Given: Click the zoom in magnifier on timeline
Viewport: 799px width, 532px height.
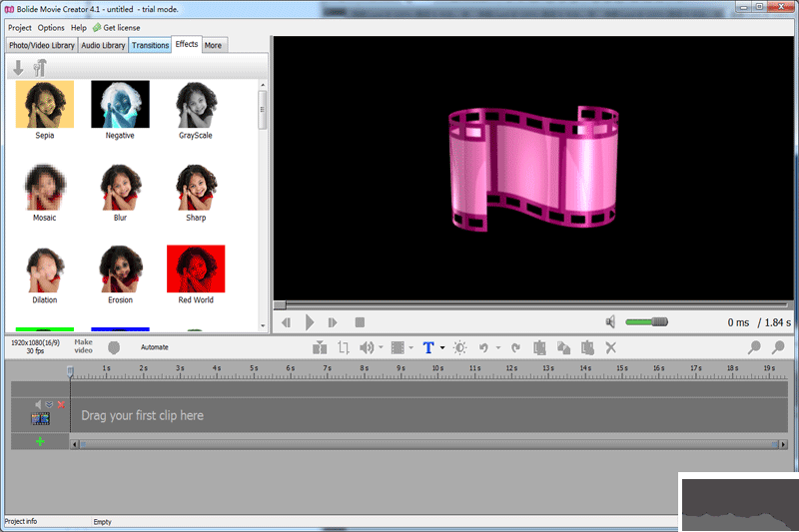Looking at the screenshot, I should pos(754,347).
